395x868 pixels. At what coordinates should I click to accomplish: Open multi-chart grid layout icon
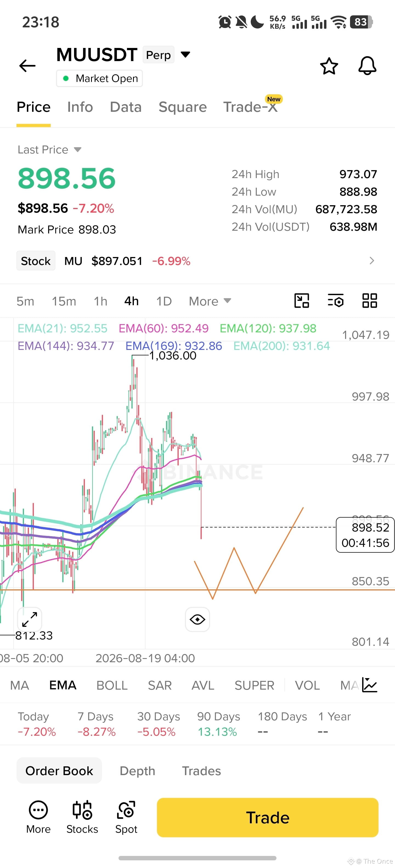point(369,301)
